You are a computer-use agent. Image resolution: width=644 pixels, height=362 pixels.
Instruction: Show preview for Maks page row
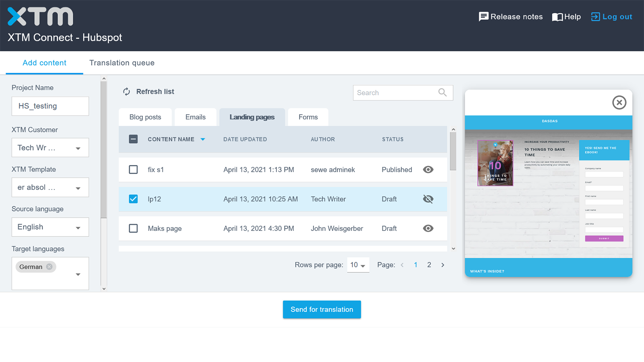[x=428, y=228]
